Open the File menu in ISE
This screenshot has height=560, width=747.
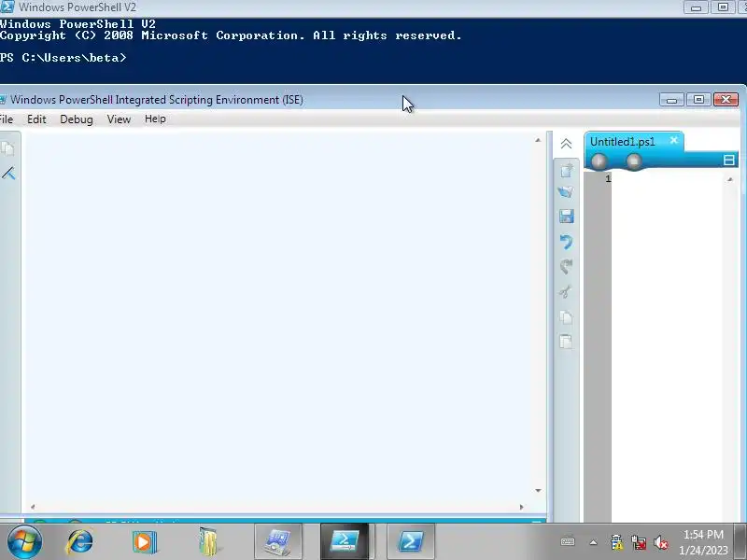[x=7, y=119]
